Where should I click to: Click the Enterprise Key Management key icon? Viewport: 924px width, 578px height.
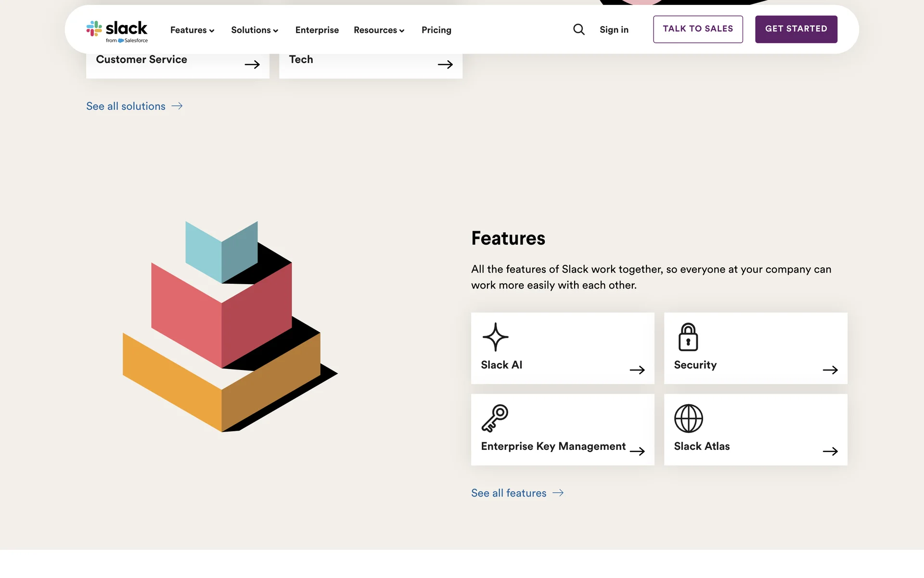[495, 418]
